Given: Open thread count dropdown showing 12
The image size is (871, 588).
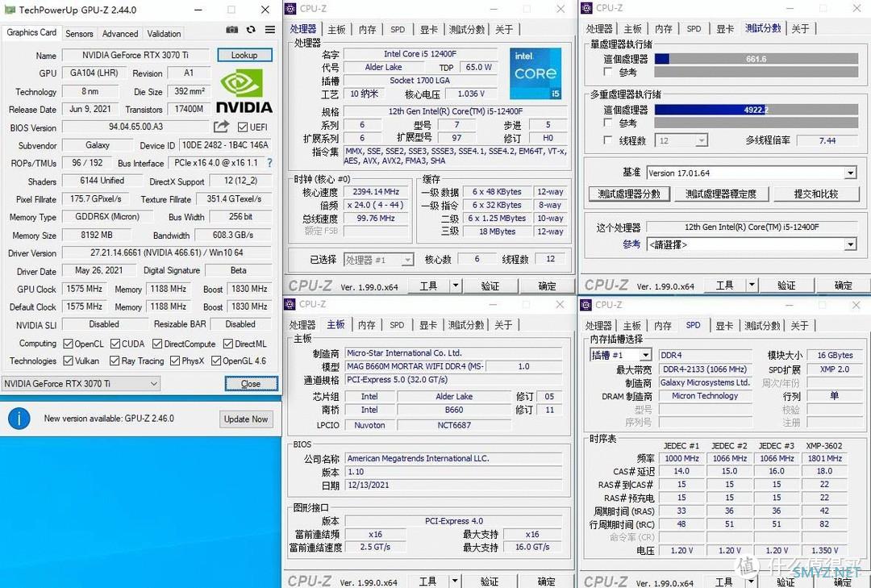Looking at the screenshot, I should pyautogui.click(x=681, y=140).
